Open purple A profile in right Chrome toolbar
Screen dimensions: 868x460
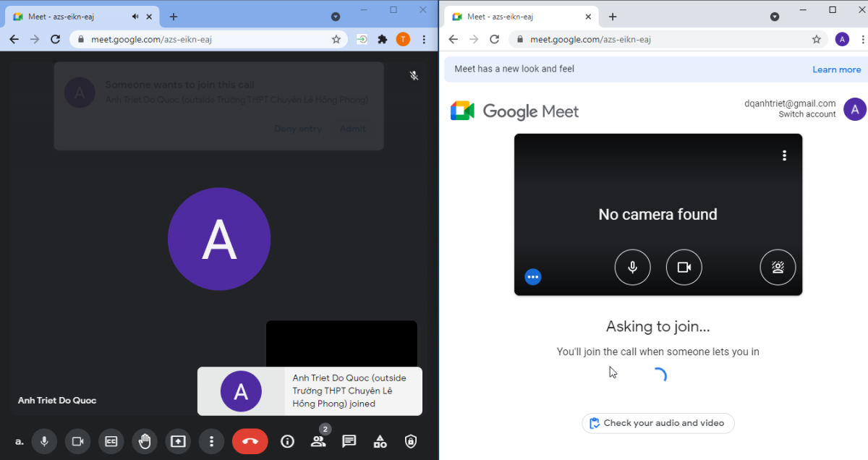click(842, 40)
